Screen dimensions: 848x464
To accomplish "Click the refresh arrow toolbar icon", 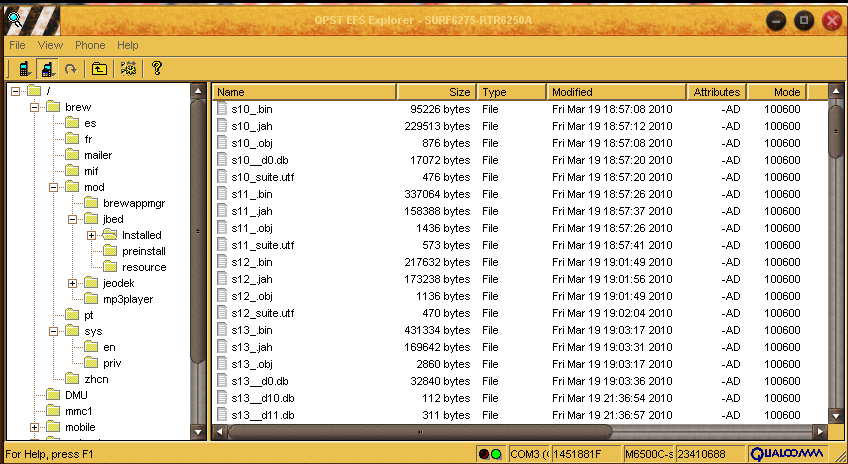I will coord(71,69).
